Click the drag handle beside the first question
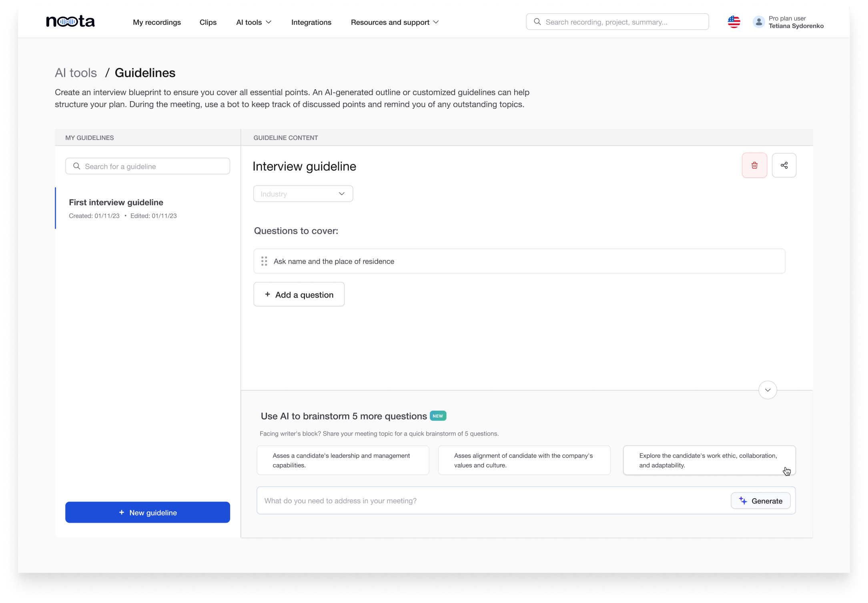 (264, 261)
